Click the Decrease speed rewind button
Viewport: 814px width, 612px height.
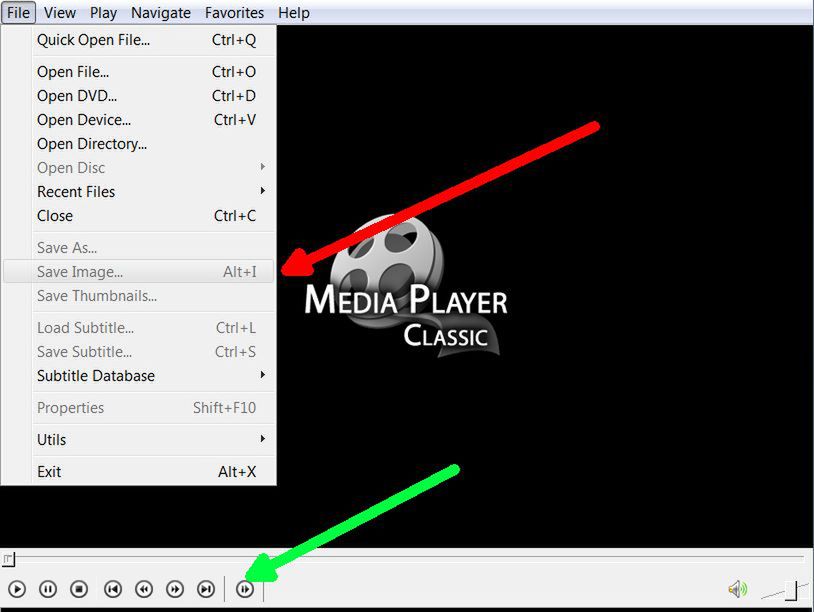pyautogui.click(x=144, y=589)
